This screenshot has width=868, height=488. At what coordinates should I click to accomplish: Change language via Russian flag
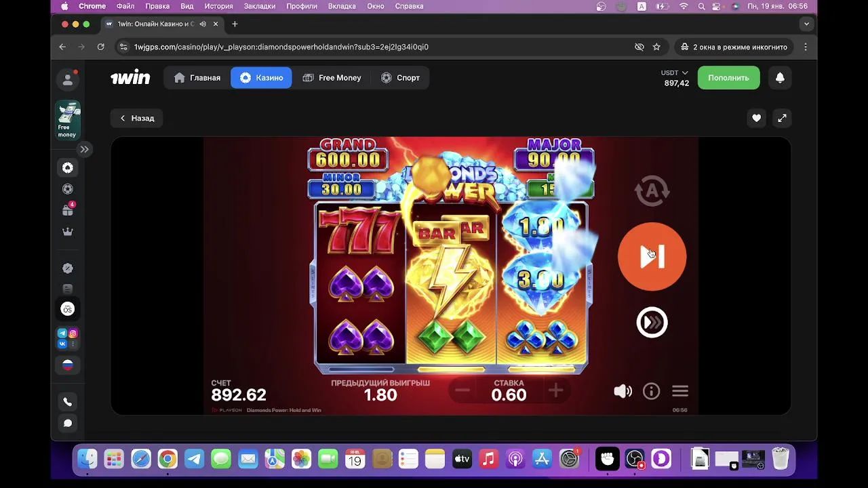click(x=68, y=365)
